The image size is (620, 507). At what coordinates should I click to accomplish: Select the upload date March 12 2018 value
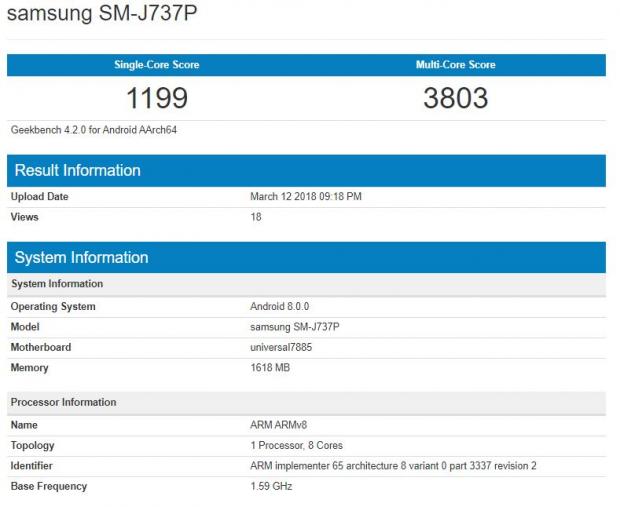[x=305, y=197]
